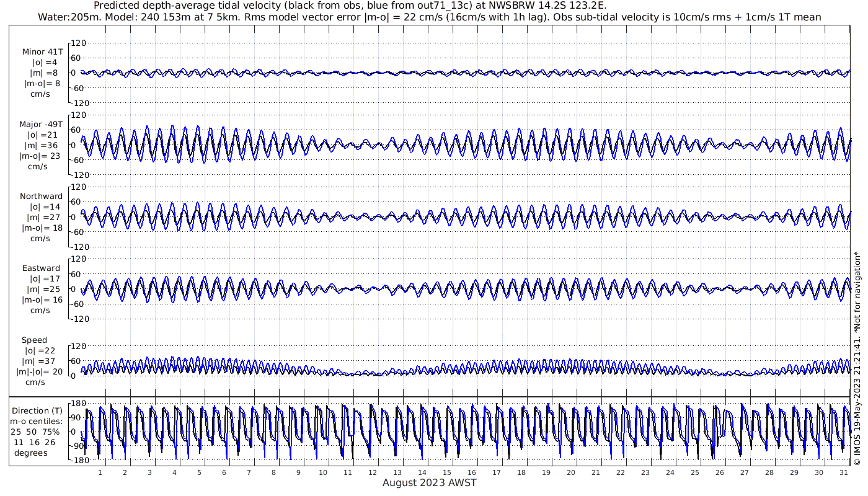Click the "m-o centiles:" label
Screen dimensions: 868x496
pyautogui.click(x=36, y=421)
